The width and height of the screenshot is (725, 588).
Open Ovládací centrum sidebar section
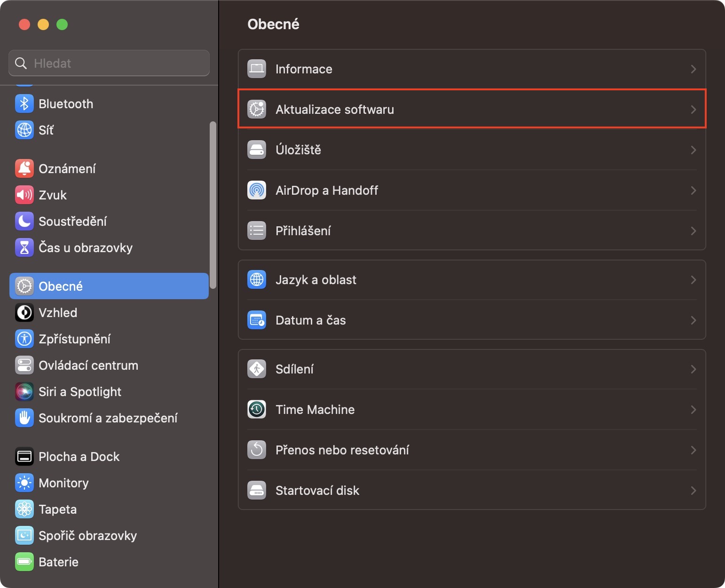click(x=88, y=366)
